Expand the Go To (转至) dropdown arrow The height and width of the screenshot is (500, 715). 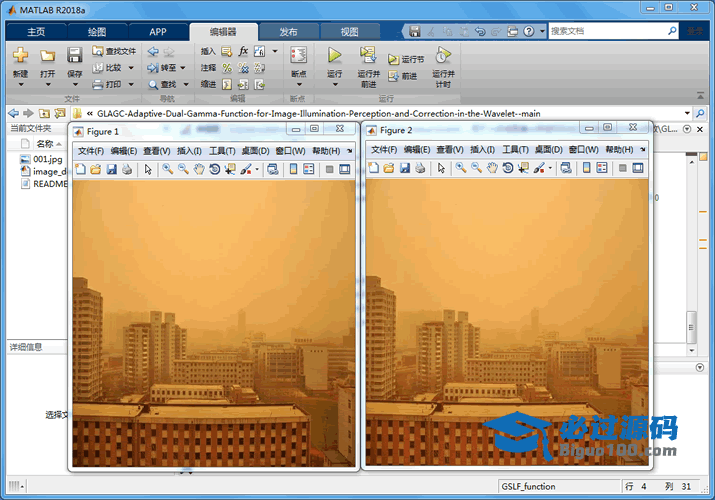(183, 68)
